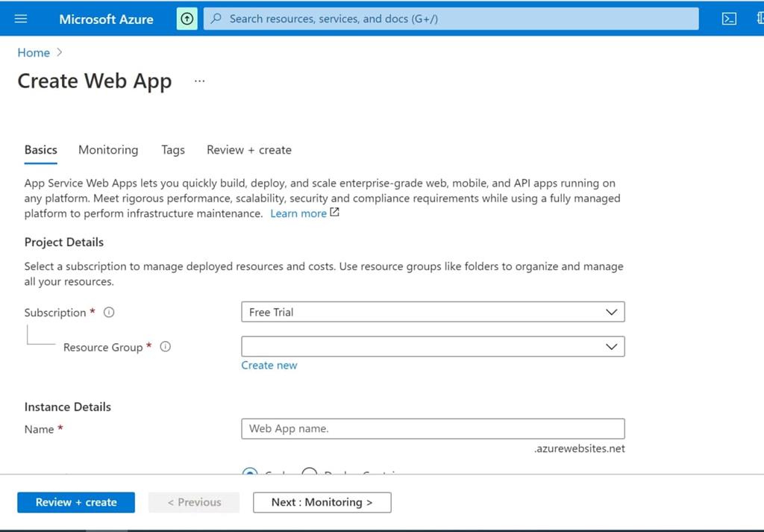Viewport: 764px width, 532px height.
Task: Click the Resource Group info icon
Action: [166, 347]
